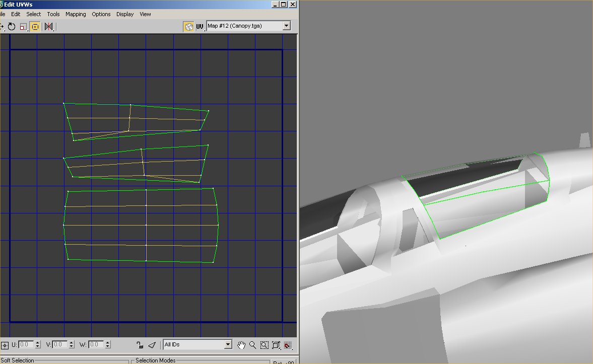593x364 pixels.
Task: Toggle Filter Selected Faces triangle icon
Action: [x=152, y=345]
